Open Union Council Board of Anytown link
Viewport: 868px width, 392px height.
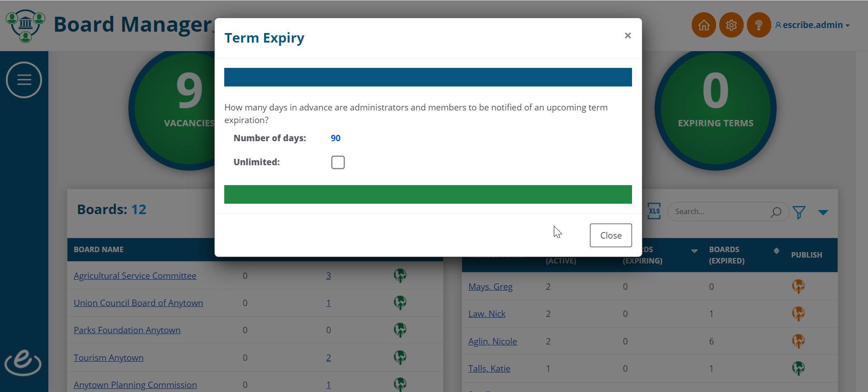(x=138, y=303)
